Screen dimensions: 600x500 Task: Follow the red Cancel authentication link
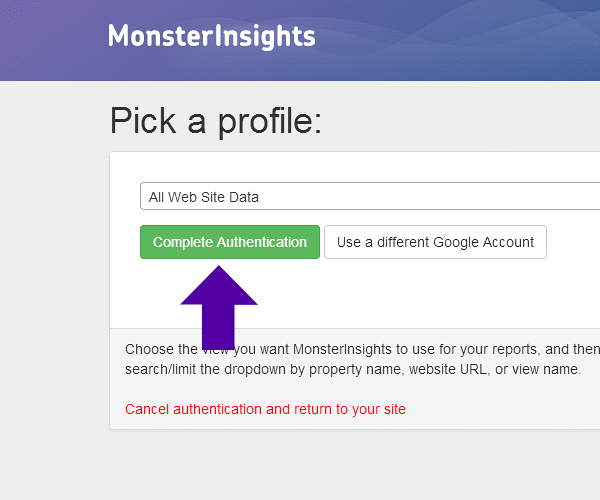point(265,409)
